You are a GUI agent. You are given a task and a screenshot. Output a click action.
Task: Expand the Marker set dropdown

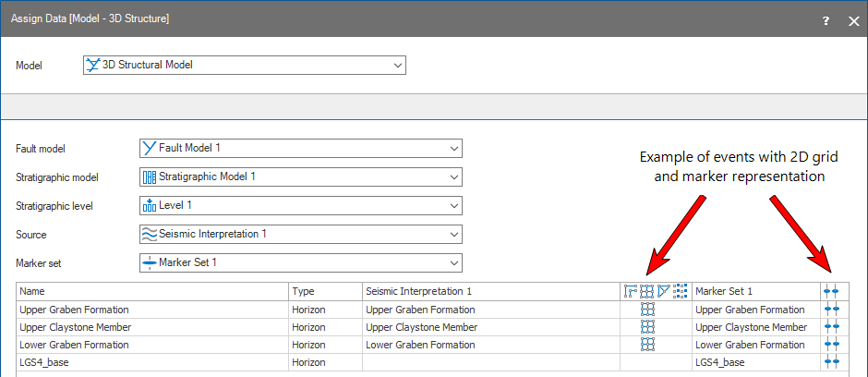(x=452, y=263)
